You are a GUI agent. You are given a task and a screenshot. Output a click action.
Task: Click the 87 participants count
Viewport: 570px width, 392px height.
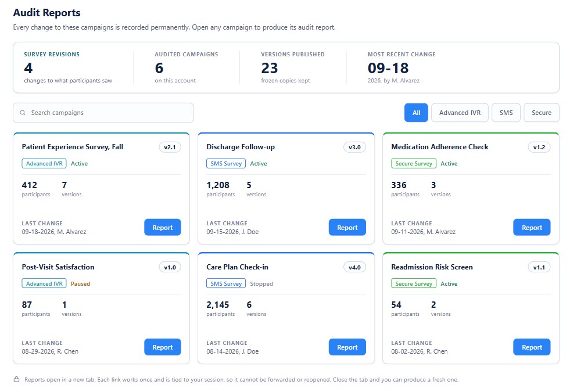(27, 304)
